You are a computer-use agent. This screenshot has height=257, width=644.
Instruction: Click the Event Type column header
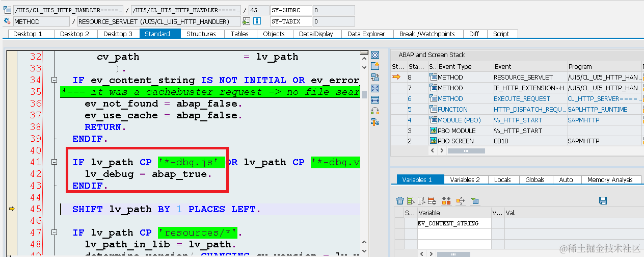[x=465, y=67]
